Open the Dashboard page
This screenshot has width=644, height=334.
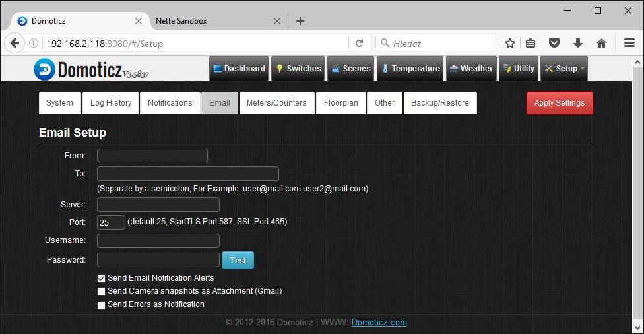coord(239,69)
